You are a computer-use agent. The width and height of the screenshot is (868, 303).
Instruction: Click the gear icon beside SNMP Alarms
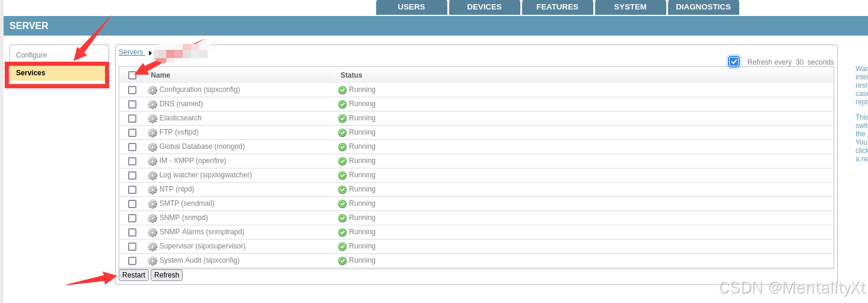coord(152,232)
